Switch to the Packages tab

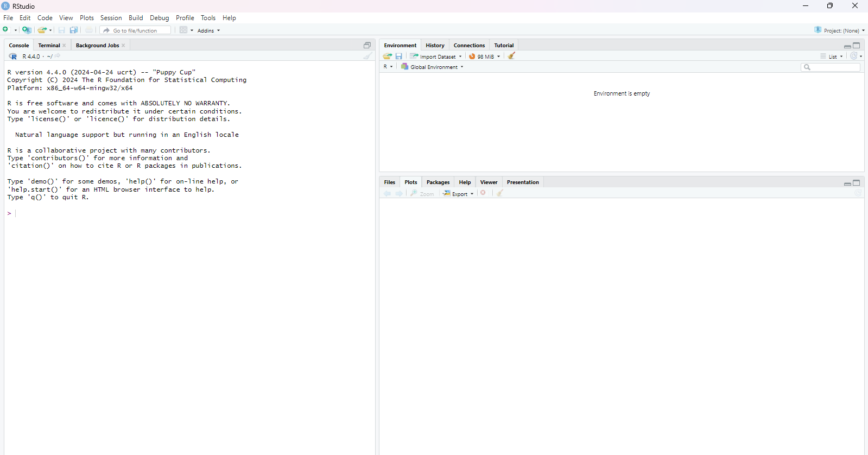click(x=438, y=182)
